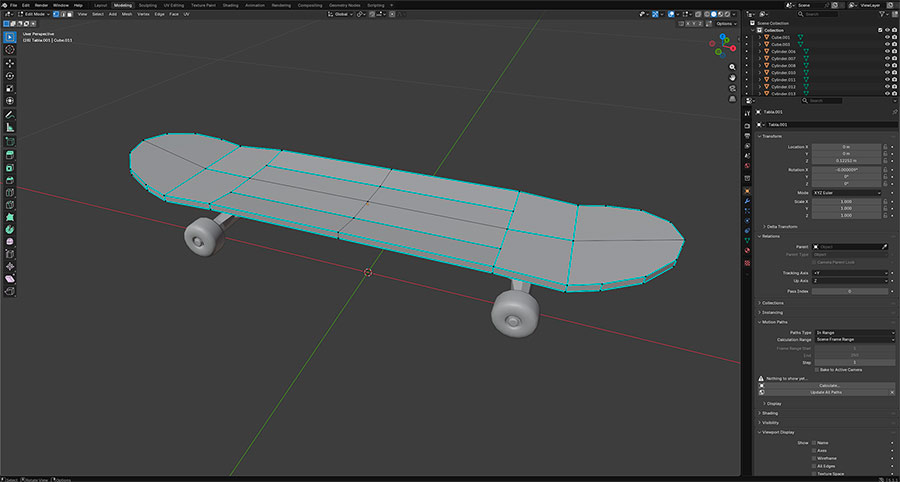Select the Loop Cut tool
This screenshot has width=900, height=482.
click(10, 192)
